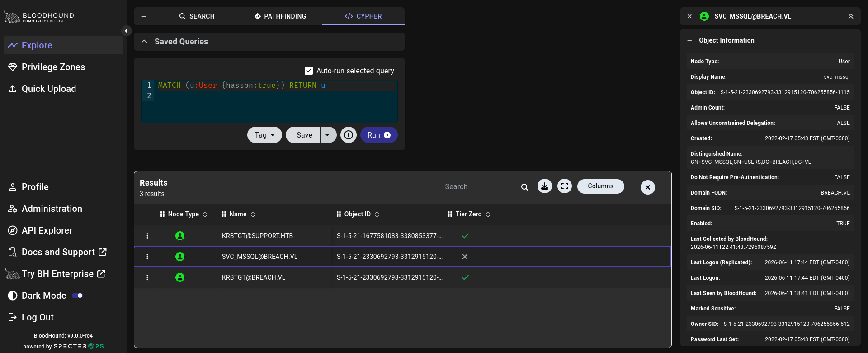Open Try BH Enterprise link

(63, 274)
